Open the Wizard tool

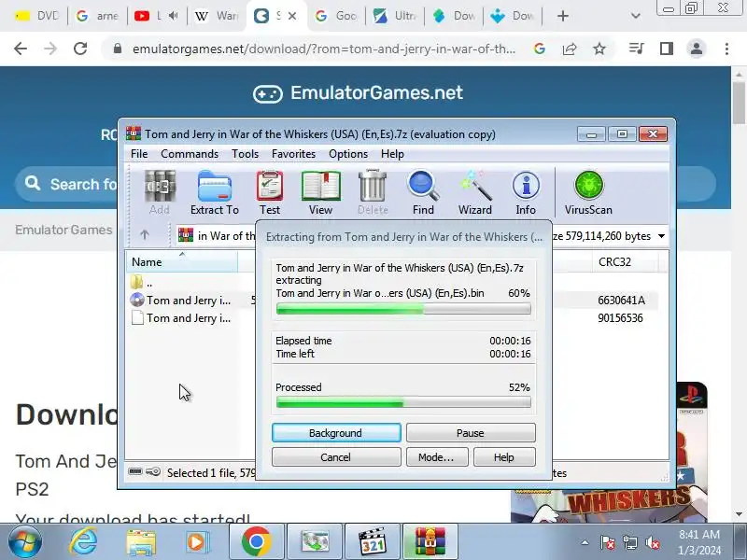click(x=475, y=193)
